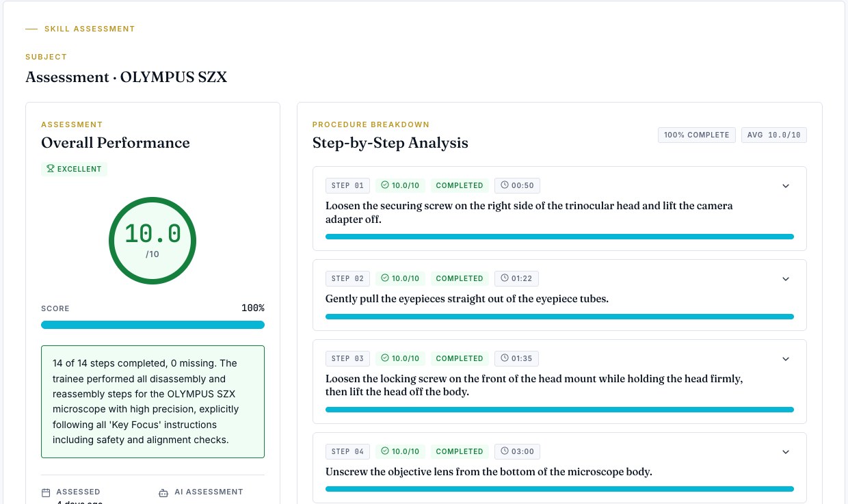Click the STEP 04 label badge
The image size is (848, 504).
tap(348, 451)
